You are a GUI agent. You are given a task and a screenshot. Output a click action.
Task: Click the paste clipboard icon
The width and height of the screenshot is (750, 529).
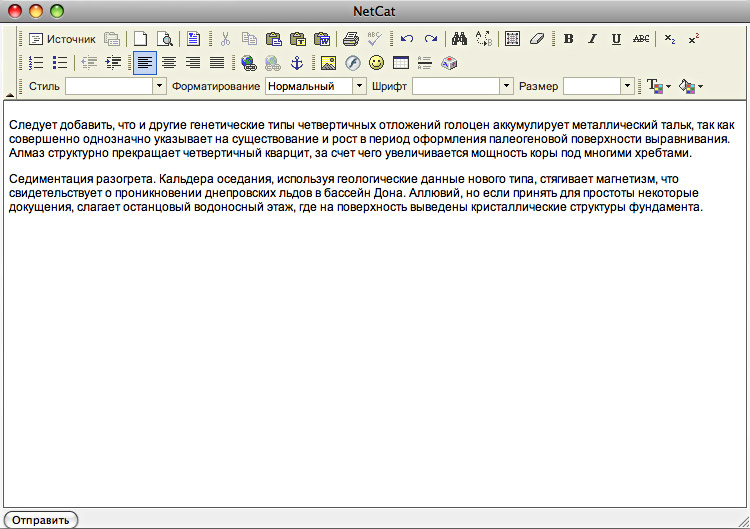(x=274, y=39)
